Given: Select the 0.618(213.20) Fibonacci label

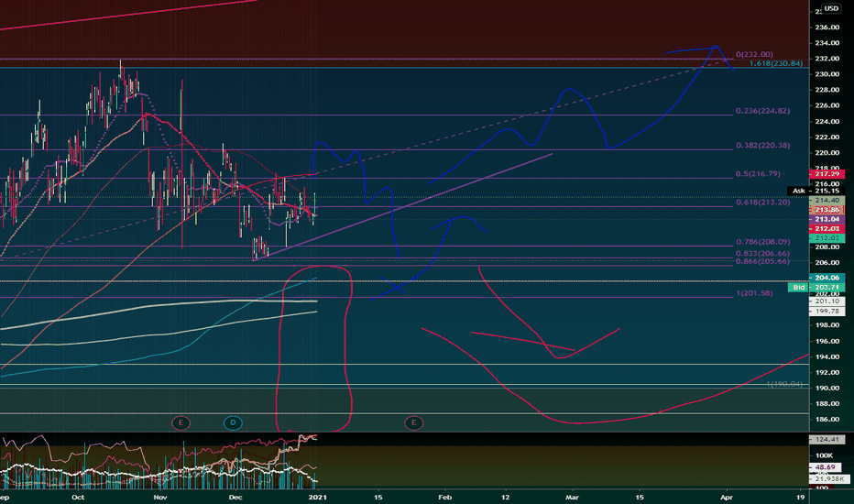Looking at the screenshot, I should point(762,203).
